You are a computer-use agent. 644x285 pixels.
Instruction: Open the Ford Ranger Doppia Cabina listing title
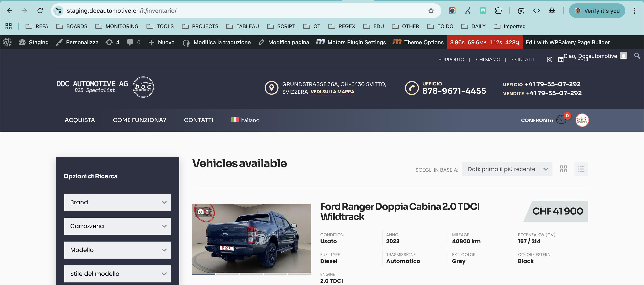[x=400, y=212]
